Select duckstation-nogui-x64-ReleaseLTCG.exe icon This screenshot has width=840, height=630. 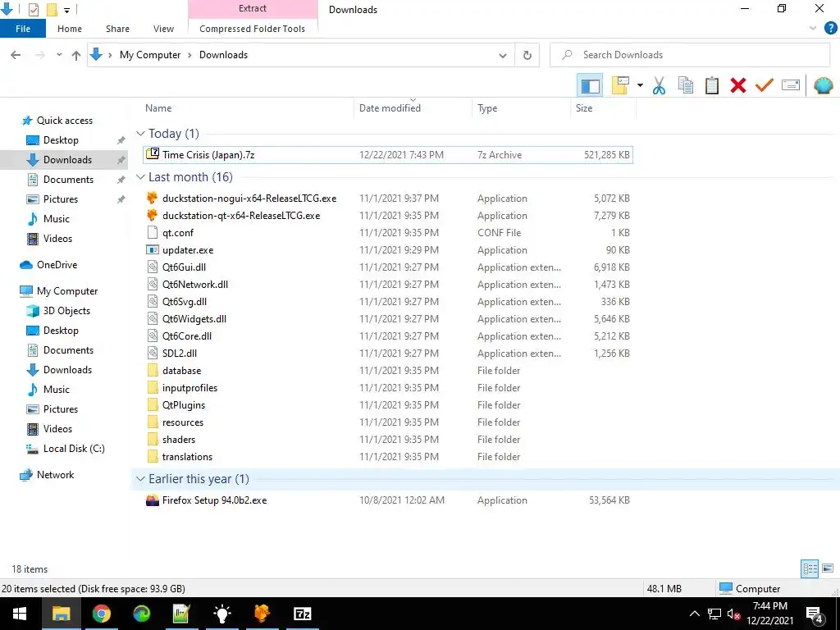[153, 199]
